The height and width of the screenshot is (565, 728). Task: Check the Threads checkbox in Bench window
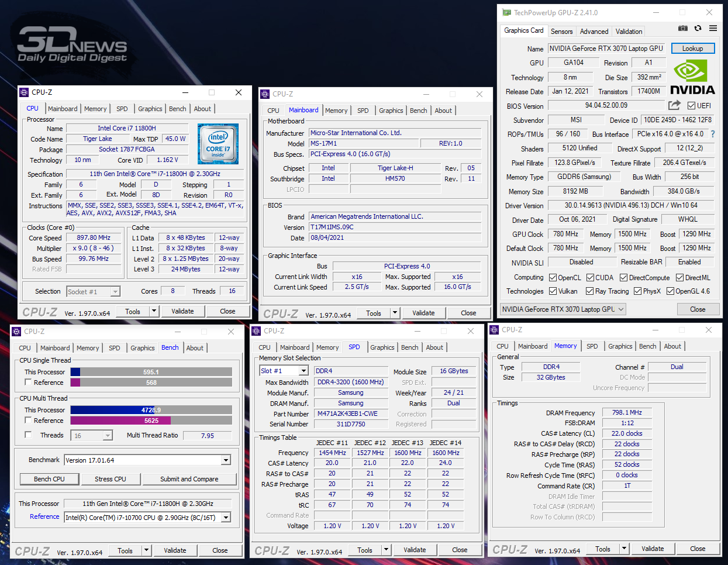(28, 435)
